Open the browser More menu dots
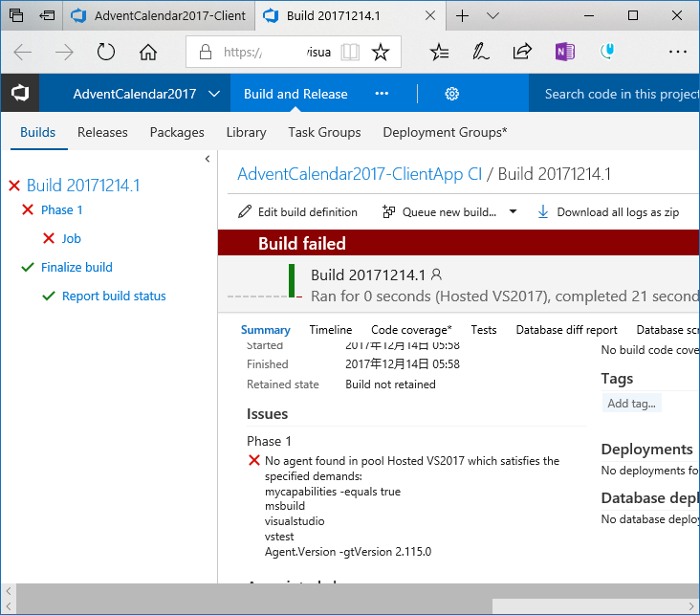The height and width of the screenshot is (615, 700). (x=678, y=53)
